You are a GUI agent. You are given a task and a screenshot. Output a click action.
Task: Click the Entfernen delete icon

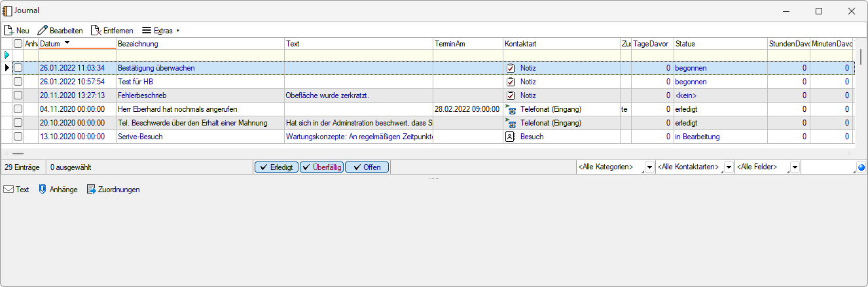point(96,30)
